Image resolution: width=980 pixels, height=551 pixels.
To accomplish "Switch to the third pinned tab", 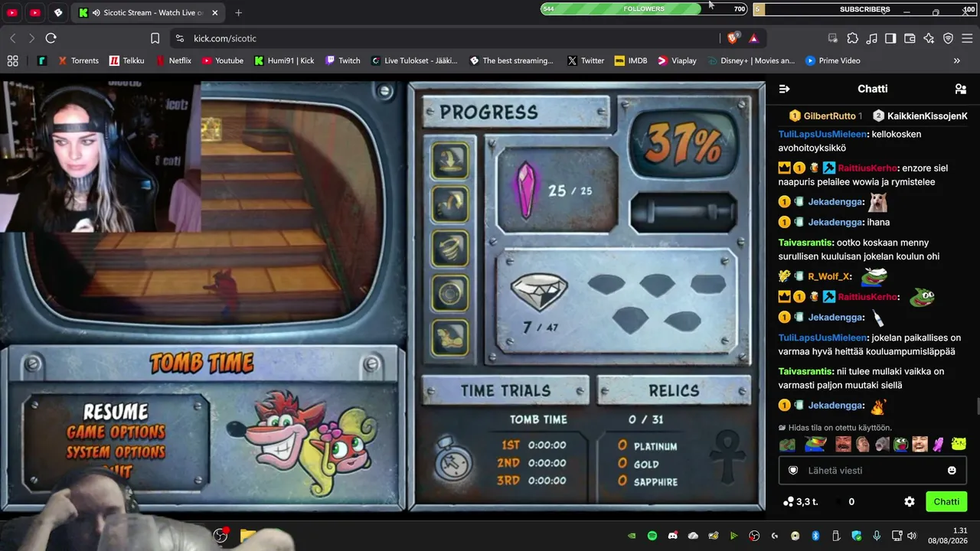I will click(x=58, y=13).
